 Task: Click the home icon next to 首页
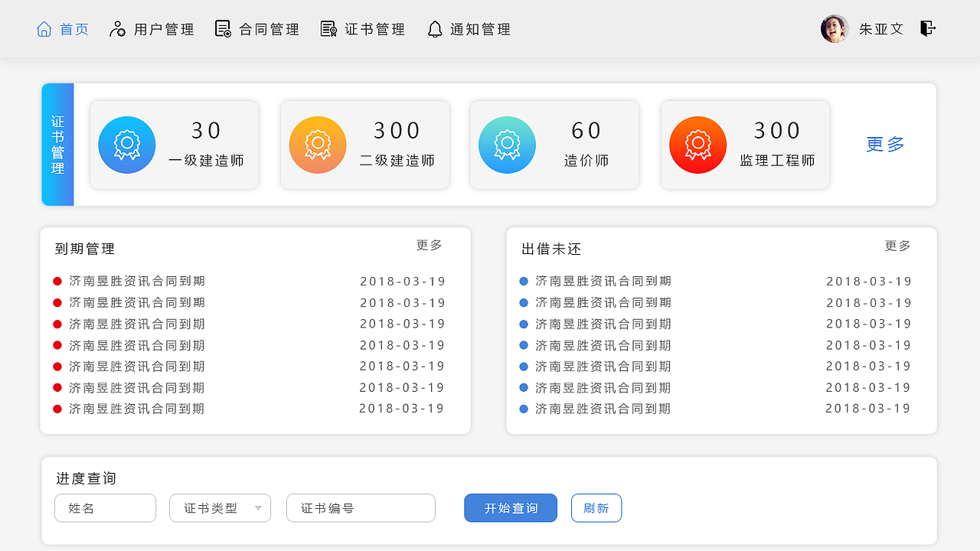pyautogui.click(x=44, y=28)
